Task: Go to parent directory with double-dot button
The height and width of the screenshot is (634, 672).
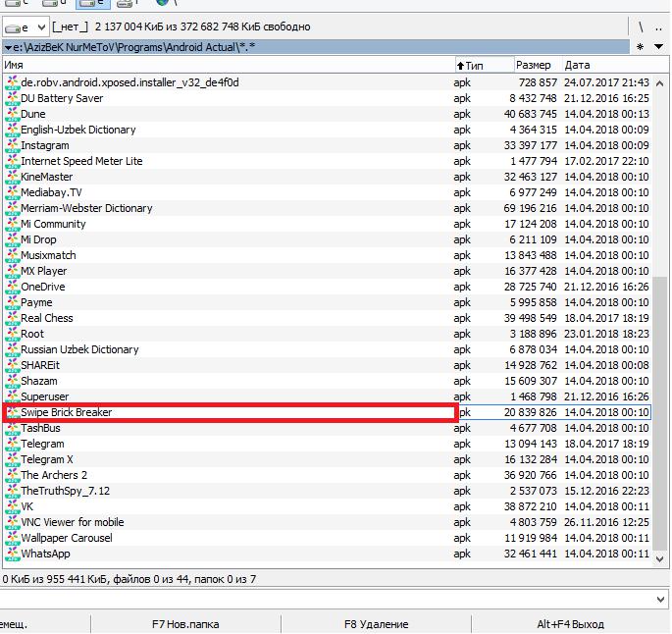Action: [658, 27]
